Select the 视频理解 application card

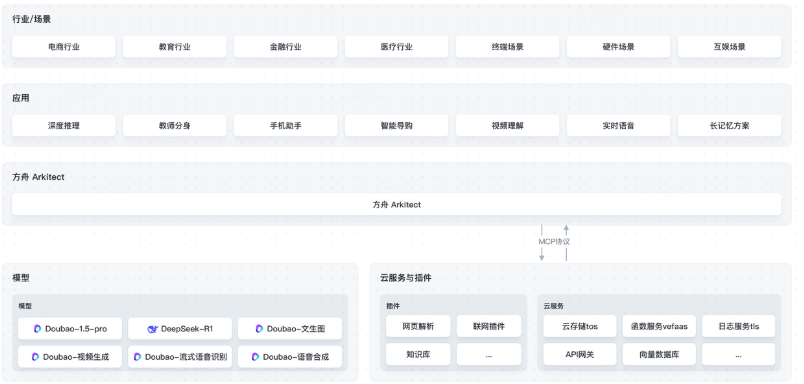coord(508,125)
